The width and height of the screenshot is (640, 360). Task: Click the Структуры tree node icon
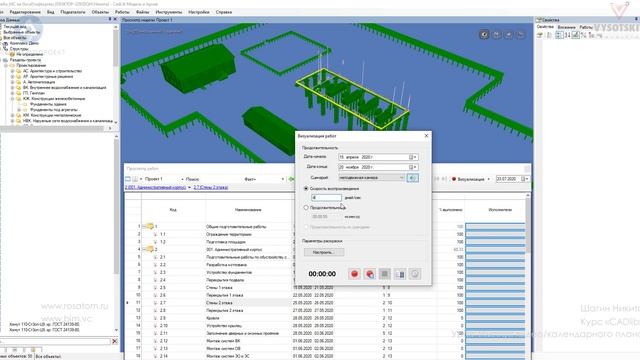point(5,49)
